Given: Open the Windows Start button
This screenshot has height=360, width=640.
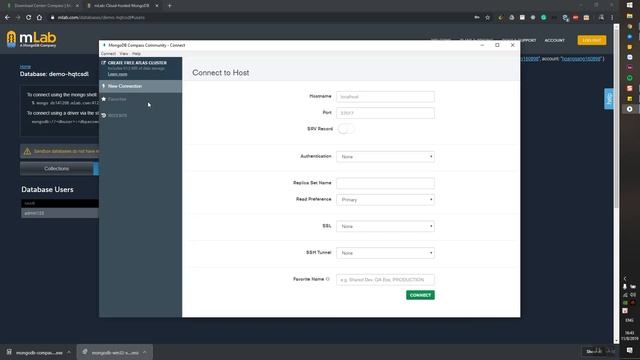Looking at the screenshot, I should [x=629, y=5].
